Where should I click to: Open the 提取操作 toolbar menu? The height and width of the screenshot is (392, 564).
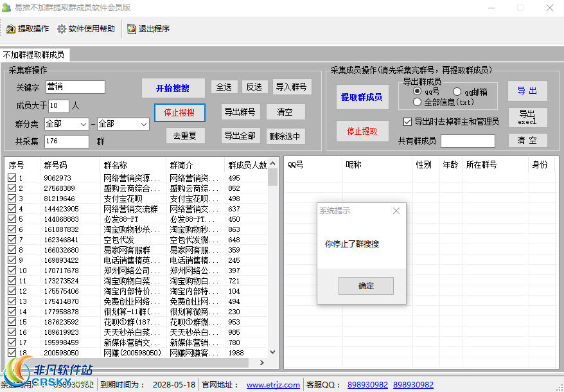(x=28, y=29)
